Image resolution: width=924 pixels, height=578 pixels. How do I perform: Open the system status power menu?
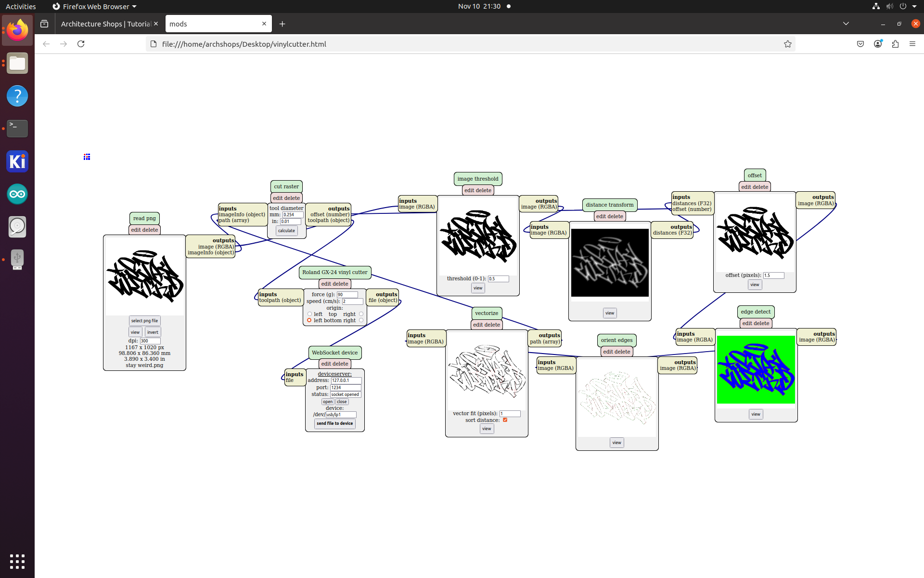pos(903,6)
